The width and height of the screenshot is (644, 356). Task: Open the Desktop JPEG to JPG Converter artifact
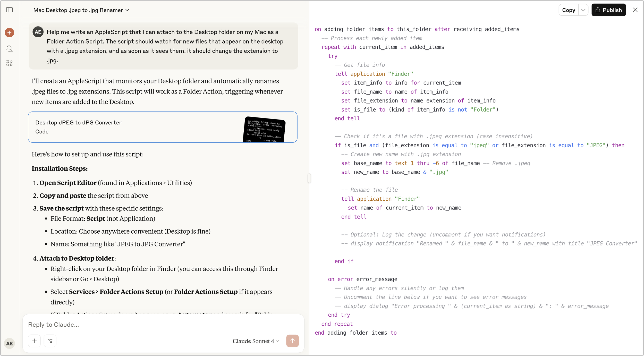(129, 127)
